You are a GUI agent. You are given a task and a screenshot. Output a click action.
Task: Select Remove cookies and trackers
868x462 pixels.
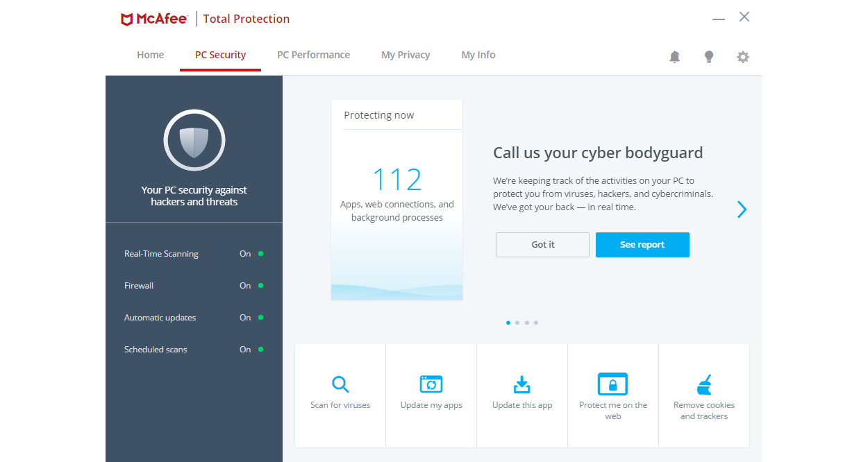pyautogui.click(x=703, y=384)
